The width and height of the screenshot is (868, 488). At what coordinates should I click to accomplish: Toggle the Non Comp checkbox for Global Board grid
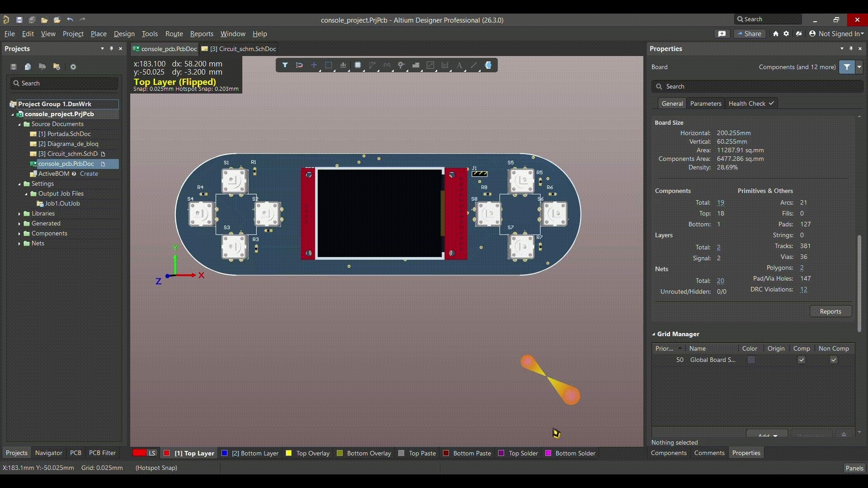834,360
